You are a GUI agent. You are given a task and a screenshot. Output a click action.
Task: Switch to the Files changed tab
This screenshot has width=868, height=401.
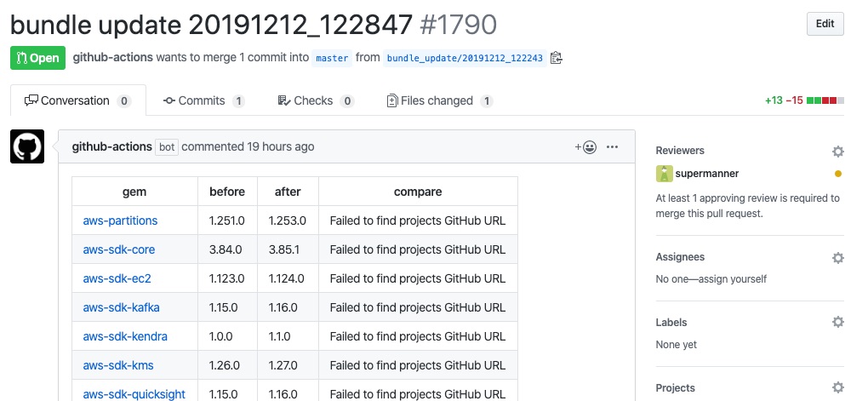[x=440, y=100]
